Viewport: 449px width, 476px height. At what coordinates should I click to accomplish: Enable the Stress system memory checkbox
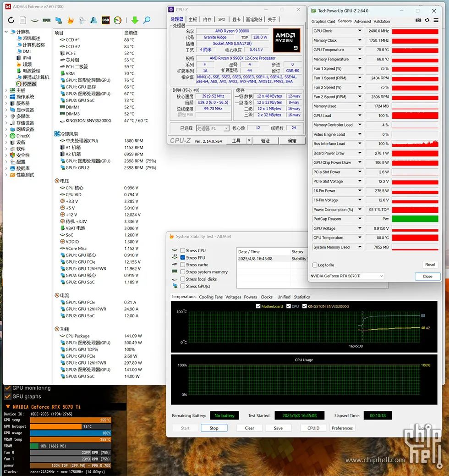(x=183, y=271)
